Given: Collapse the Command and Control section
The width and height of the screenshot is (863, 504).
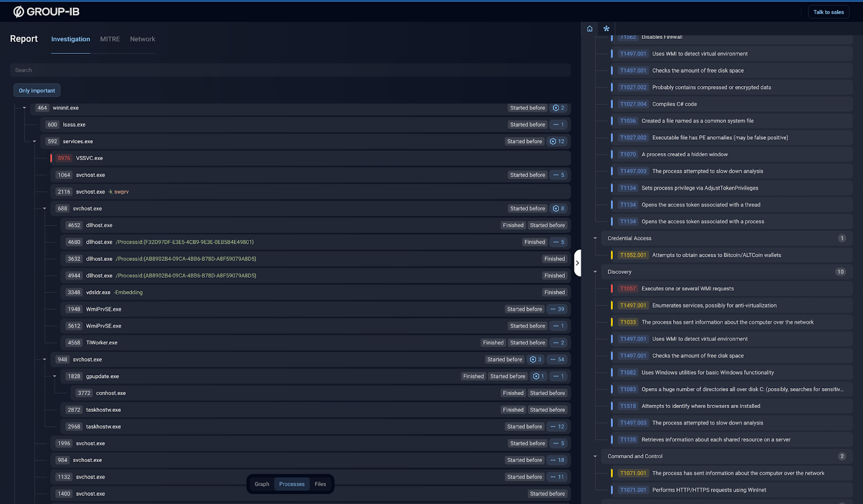Looking at the screenshot, I should (x=595, y=456).
